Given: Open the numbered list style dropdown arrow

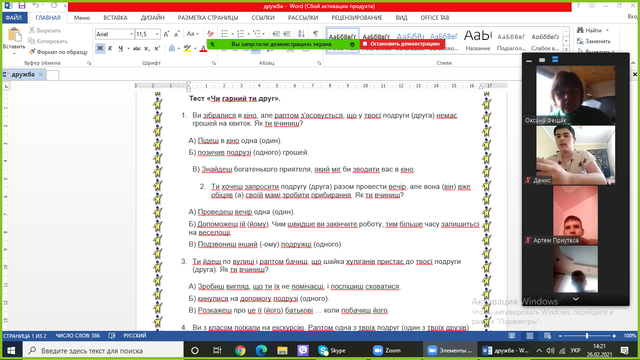Looking at the screenshot, I should 248,34.
